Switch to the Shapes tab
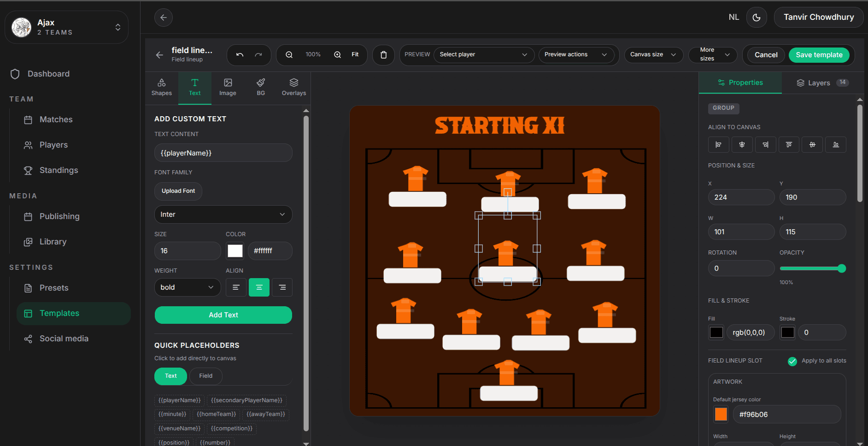Viewport: 868px width, 446px height. (x=162, y=87)
